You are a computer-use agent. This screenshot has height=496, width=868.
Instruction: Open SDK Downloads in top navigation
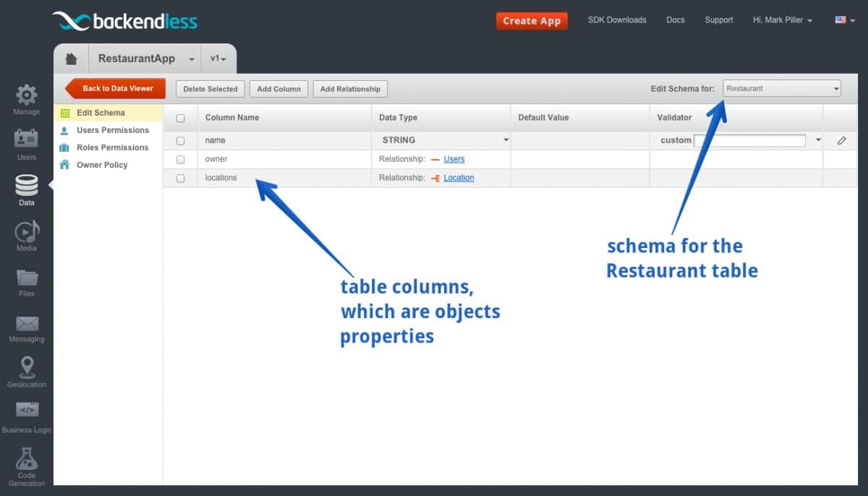(x=617, y=20)
